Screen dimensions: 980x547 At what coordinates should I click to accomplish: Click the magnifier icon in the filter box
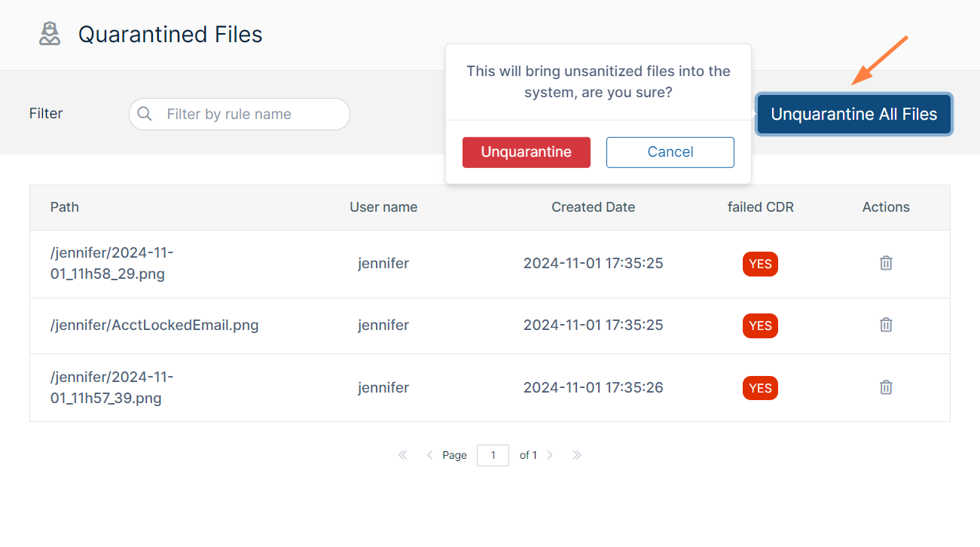(145, 114)
